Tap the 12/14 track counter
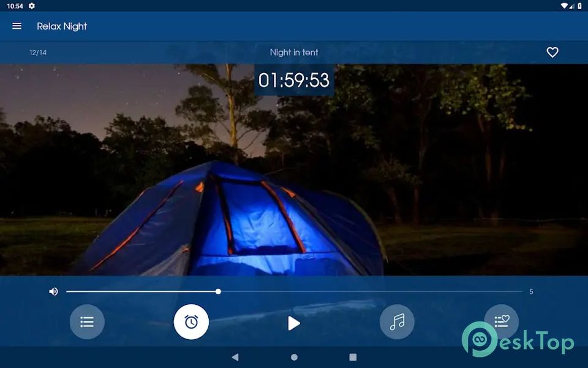Image resolution: width=588 pixels, height=368 pixels. pyautogui.click(x=38, y=53)
